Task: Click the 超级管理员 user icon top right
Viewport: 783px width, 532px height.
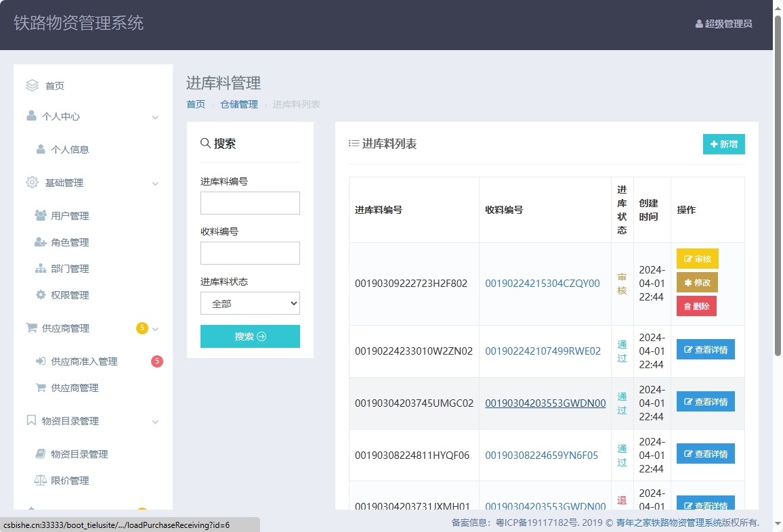Action: tap(699, 23)
